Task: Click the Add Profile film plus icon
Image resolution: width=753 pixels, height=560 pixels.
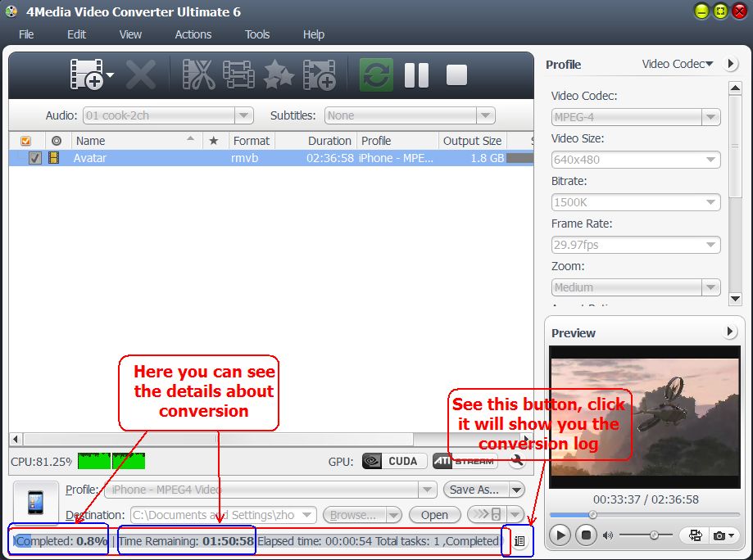Action: pyautogui.click(x=320, y=75)
